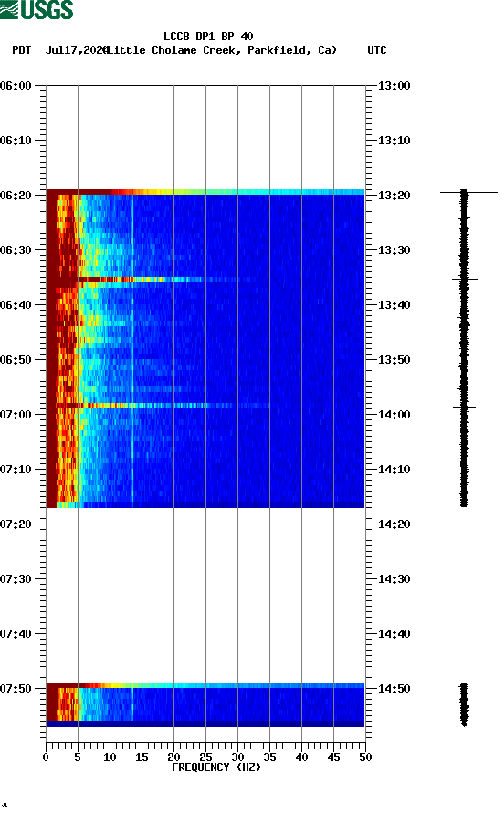Click the 13:30 UTC time label
Viewport: 504px width, 815px height.
click(x=394, y=250)
